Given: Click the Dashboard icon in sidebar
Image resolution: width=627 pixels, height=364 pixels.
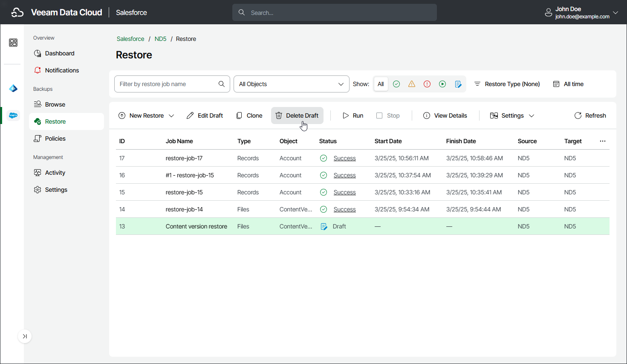Looking at the screenshot, I should pyautogui.click(x=38, y=53).
